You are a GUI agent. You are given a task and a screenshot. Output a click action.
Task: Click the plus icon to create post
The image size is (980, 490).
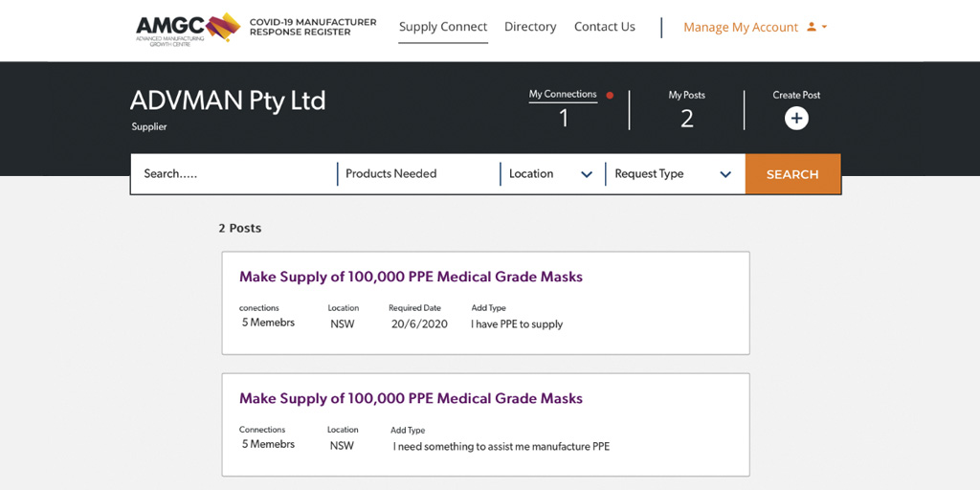click(x=796, y=118)
